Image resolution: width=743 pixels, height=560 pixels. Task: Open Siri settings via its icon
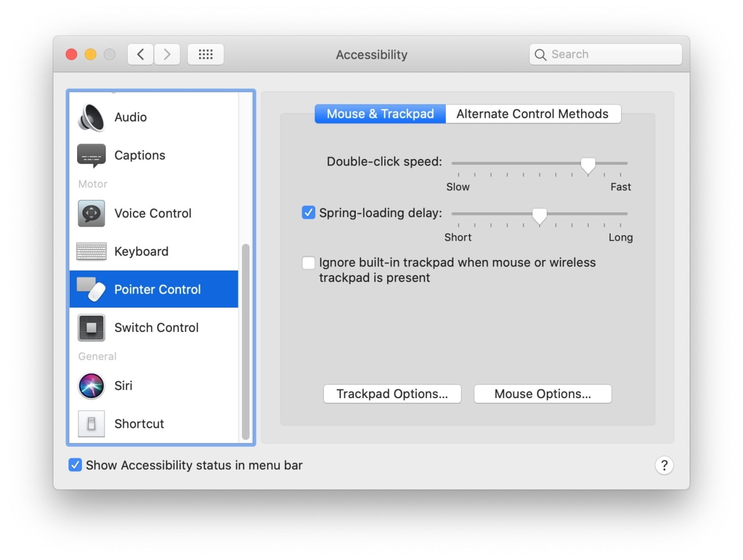[x=91, y=386]
